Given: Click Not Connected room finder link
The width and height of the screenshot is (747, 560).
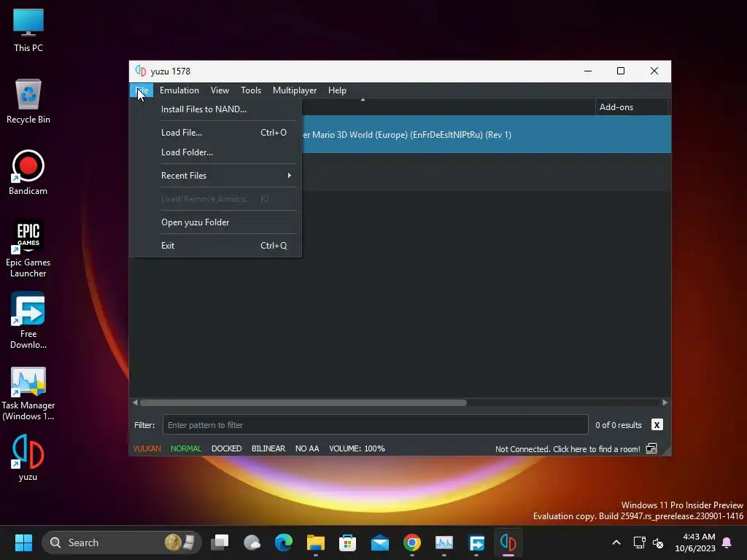Looking at the screenshot, I should pyautogui.click(x=568, y=449).
